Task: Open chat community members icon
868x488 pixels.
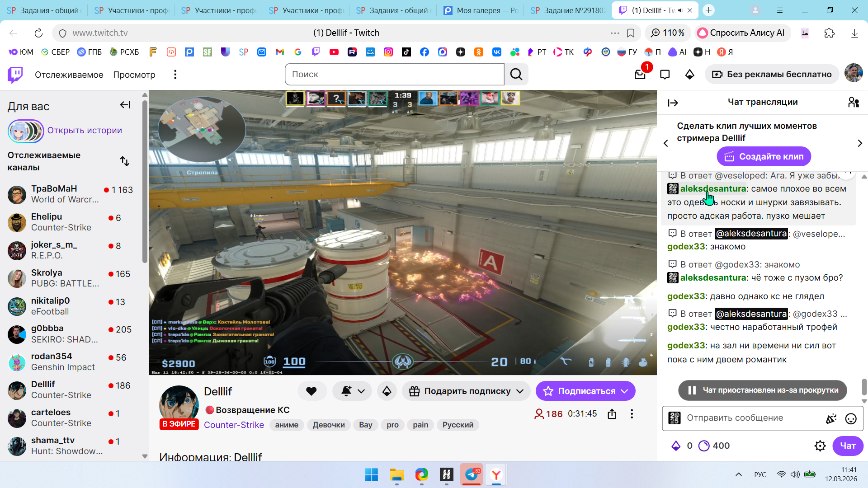Action: 853,103
